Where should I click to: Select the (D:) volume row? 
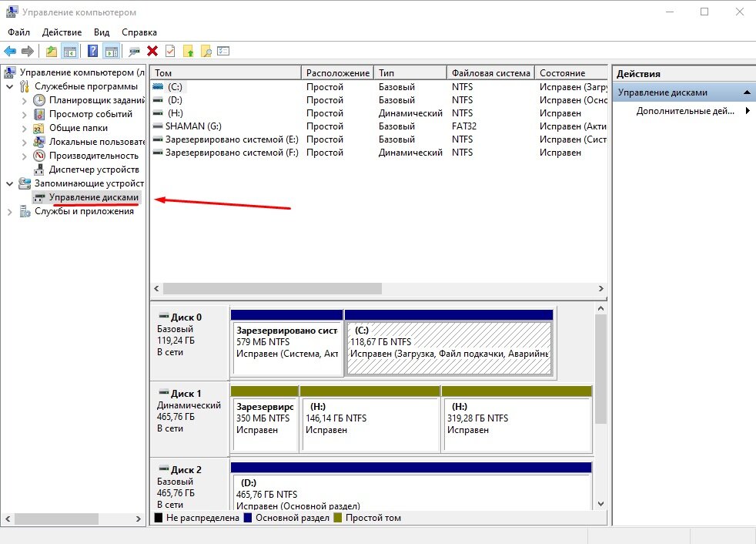(379, 100)
